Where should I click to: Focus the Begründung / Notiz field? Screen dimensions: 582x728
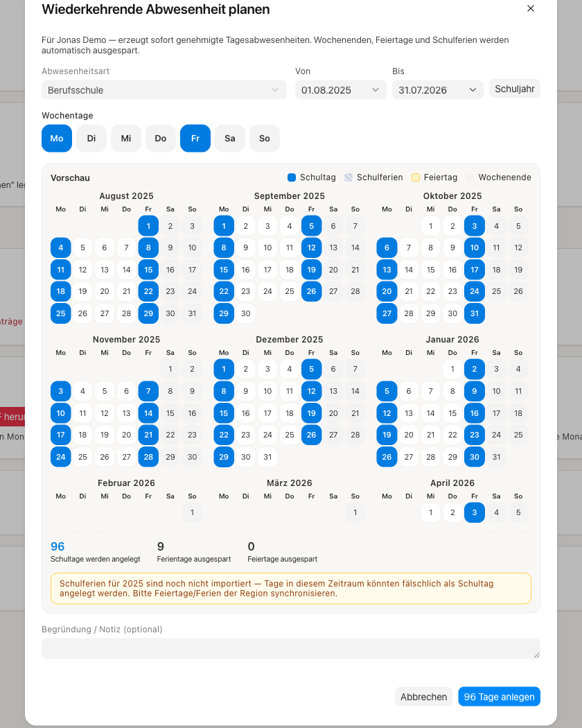tap(291, 648)
